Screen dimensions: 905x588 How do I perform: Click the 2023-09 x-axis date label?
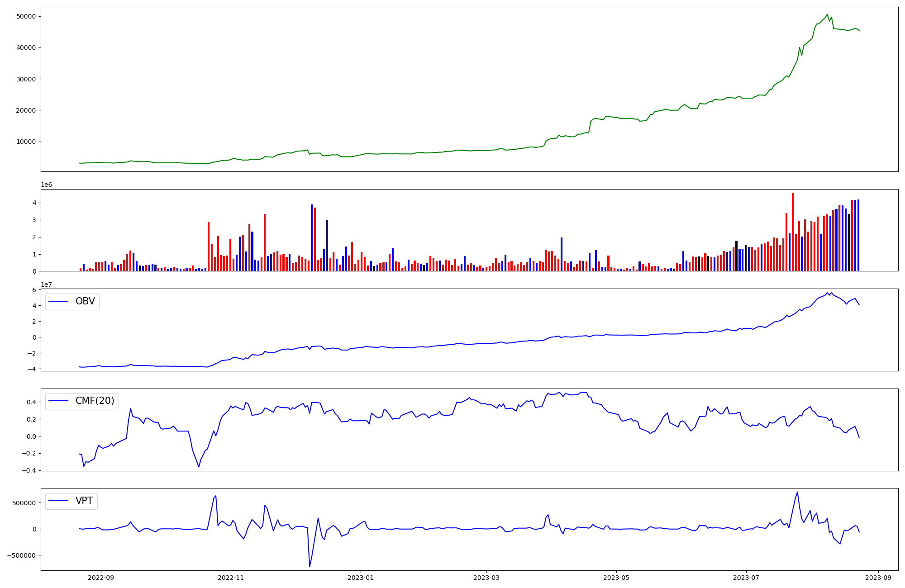(878, 578)
